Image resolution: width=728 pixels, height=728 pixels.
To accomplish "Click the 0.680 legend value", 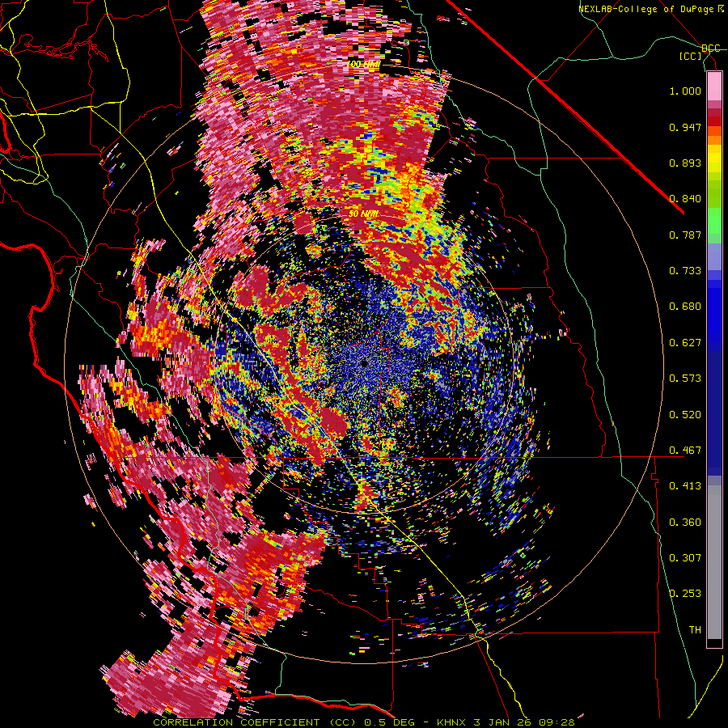I will pyautogui.click(x=685, y=307).
